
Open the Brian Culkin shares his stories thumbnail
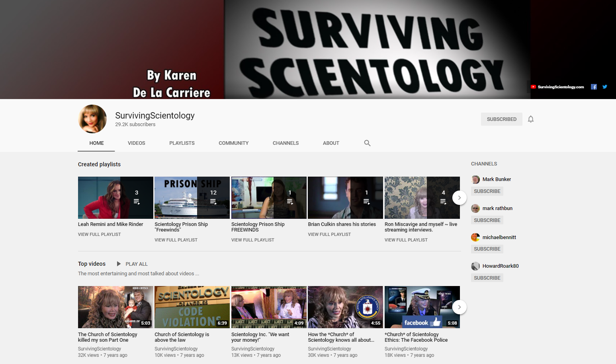[x=345, y=198]
